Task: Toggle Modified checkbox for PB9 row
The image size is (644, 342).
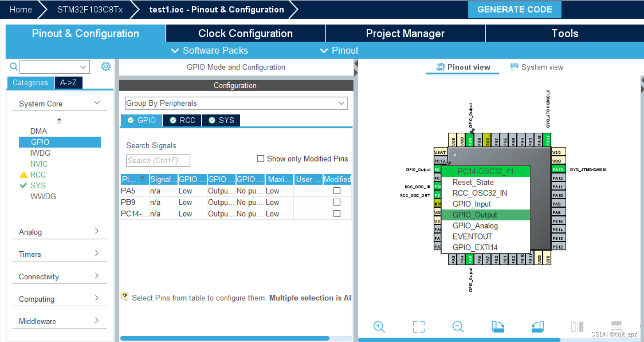Action: pyautogui.click(x=337, y=202)
